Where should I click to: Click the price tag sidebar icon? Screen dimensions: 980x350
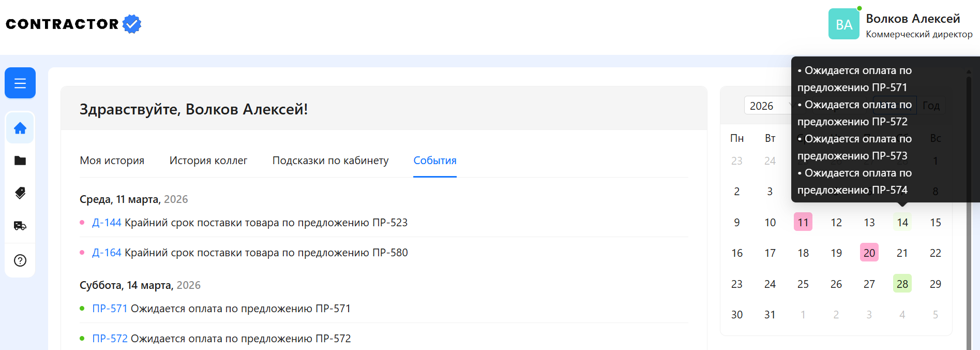(20, 193)
